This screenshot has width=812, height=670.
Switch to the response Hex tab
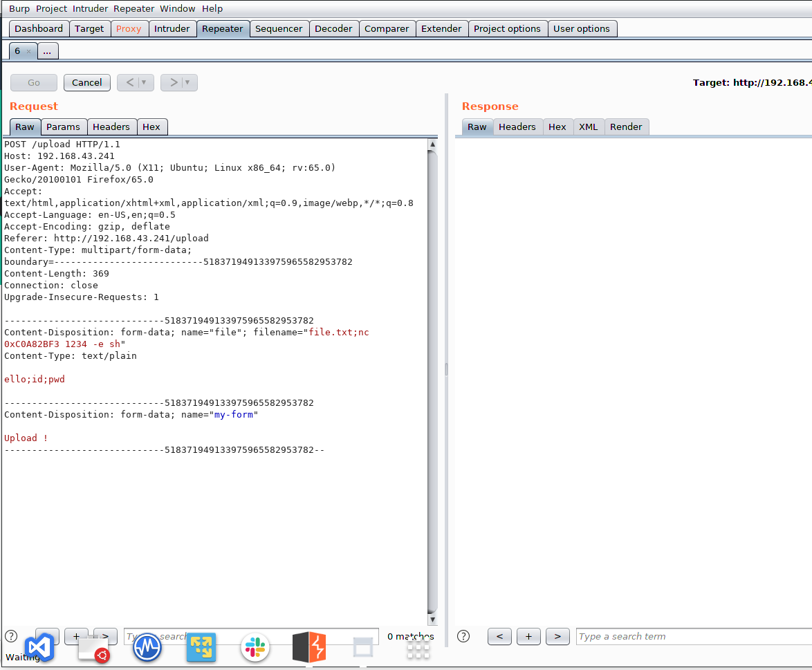pos(557,127)
